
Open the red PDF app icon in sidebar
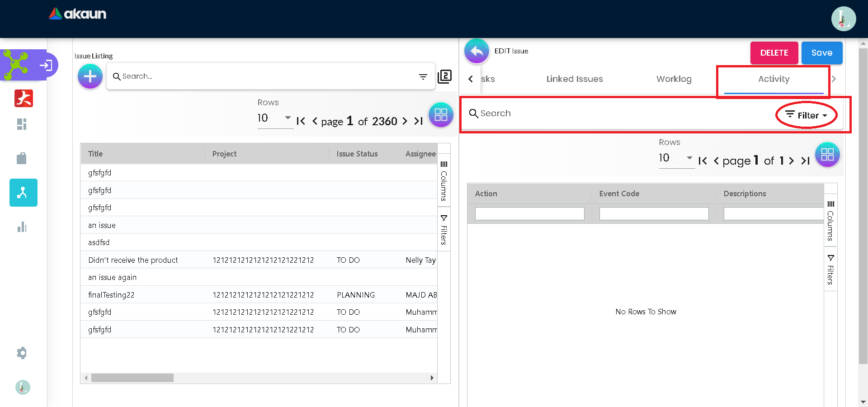click(24, 98)
